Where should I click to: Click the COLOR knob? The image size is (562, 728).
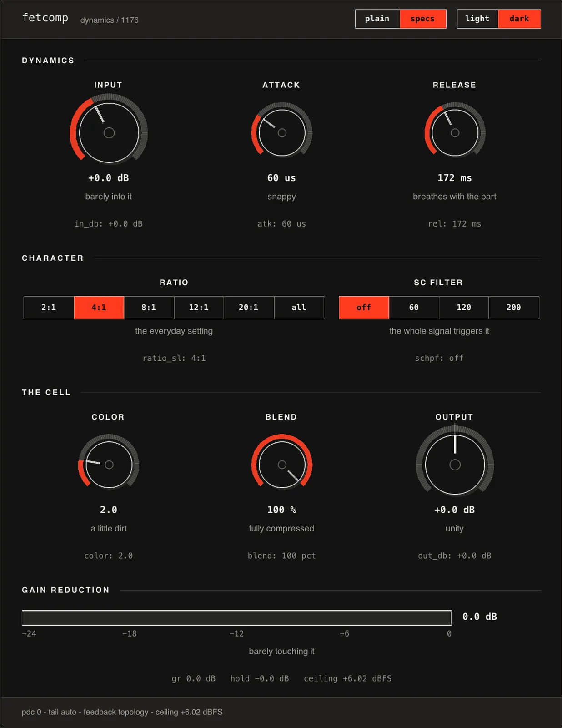[x=109, y=465]
